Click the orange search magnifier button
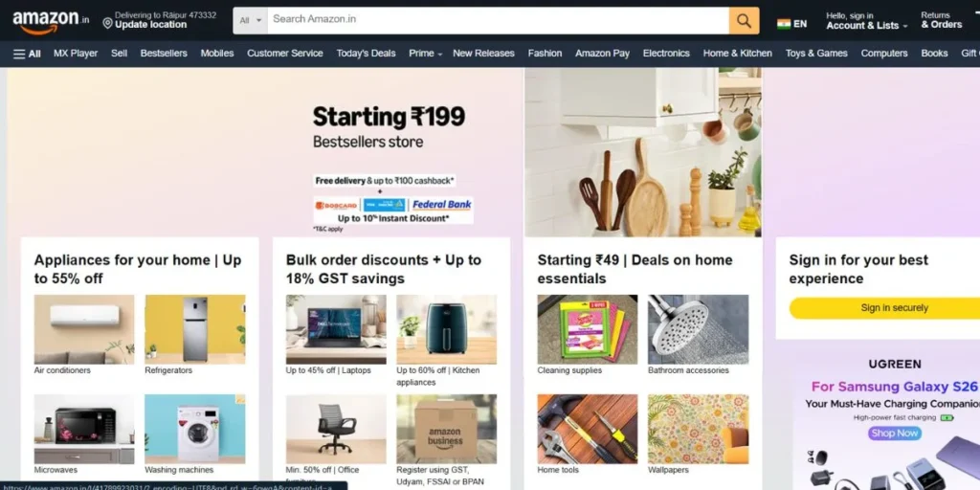 (744, 21)
